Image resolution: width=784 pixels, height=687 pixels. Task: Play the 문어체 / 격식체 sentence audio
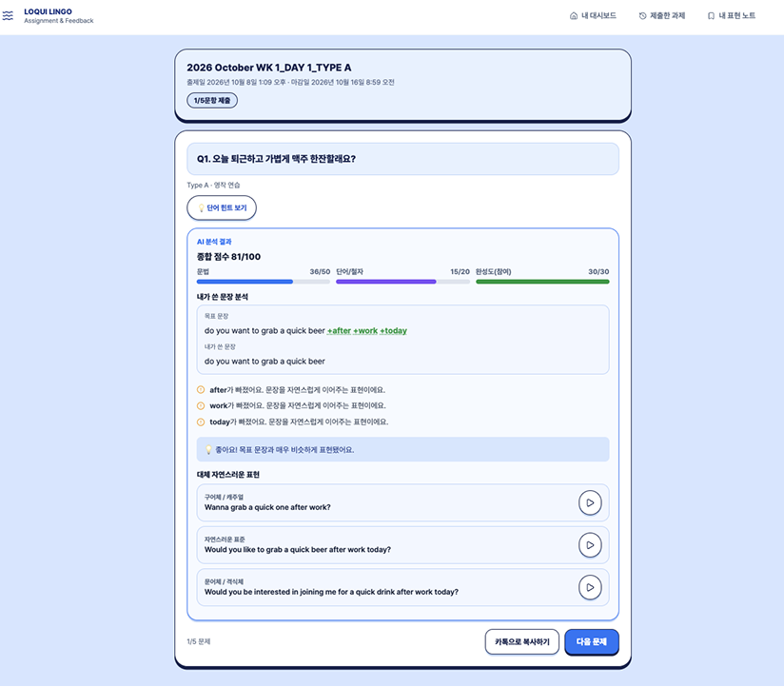click(590, 587)
